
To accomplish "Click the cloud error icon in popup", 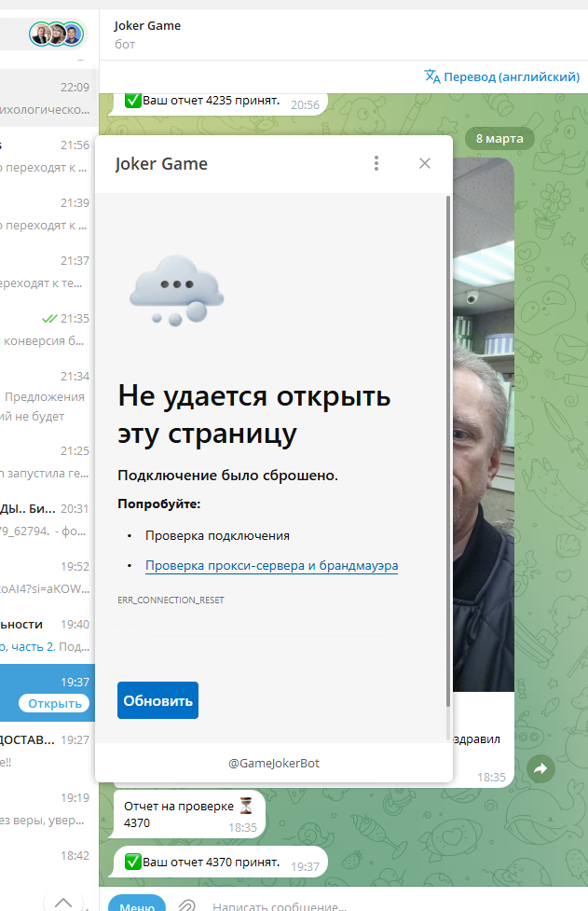I will 176,289.
